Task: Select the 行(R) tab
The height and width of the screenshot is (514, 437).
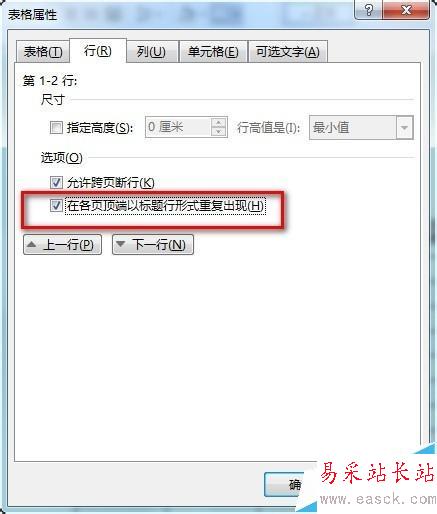Action: 98,51
